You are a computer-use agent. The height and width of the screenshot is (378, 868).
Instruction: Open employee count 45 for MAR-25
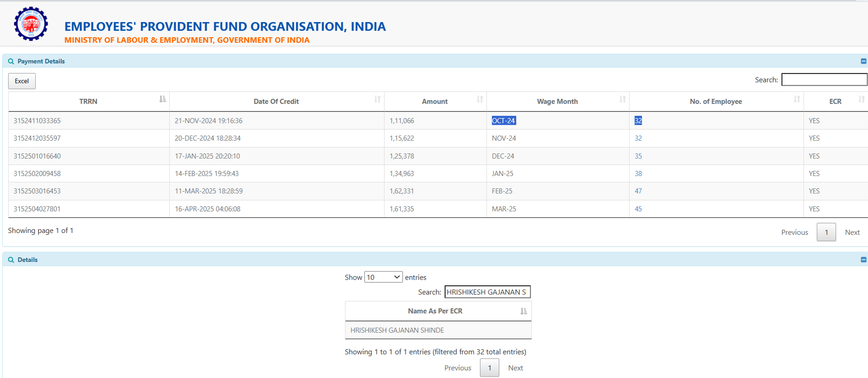(638, 209)
